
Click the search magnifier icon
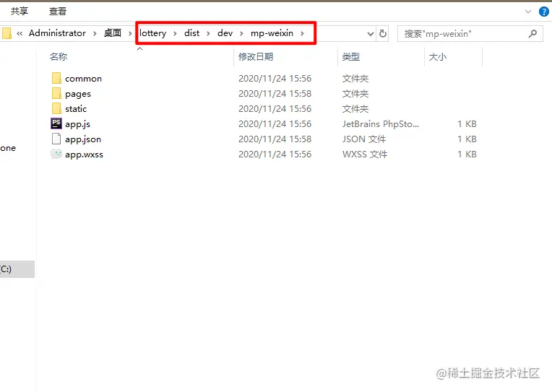[532, 34]
